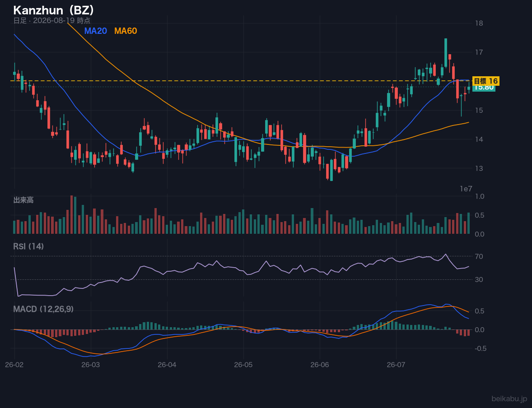Click the 26-03 date axis label
This screenshot has height=408, width=532.
[91, 365]
